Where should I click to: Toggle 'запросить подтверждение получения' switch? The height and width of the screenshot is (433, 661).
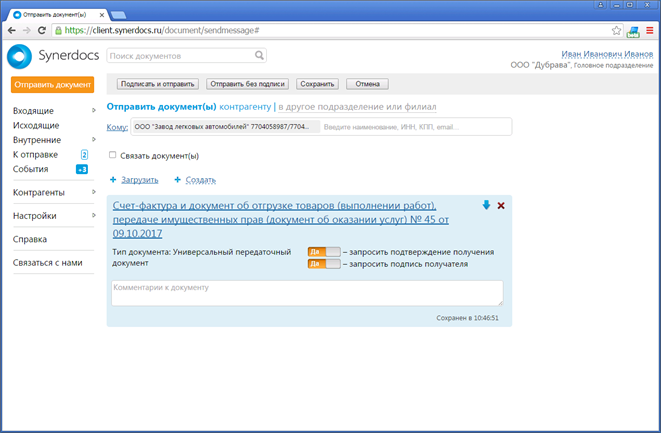pyautogui.click(x=324, y=252)
